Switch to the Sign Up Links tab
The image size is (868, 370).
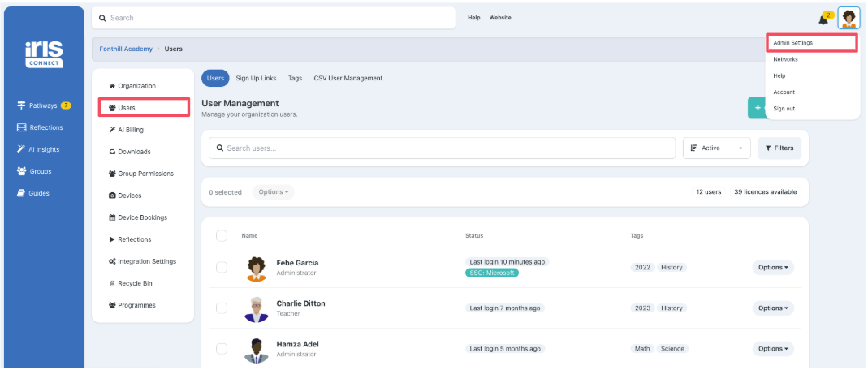point(256,79)
